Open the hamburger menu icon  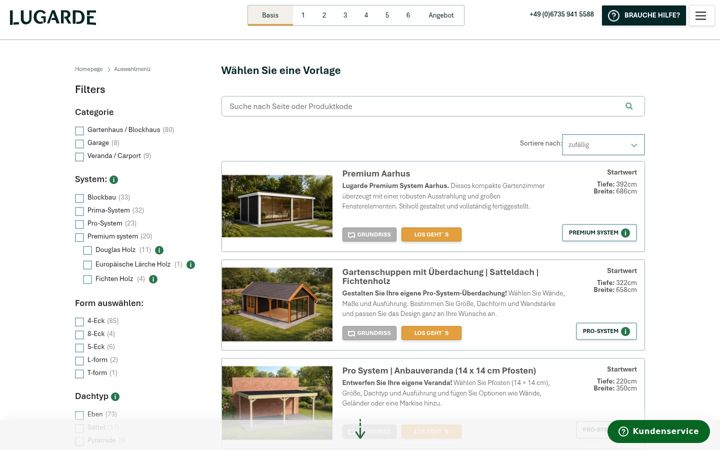701,16
